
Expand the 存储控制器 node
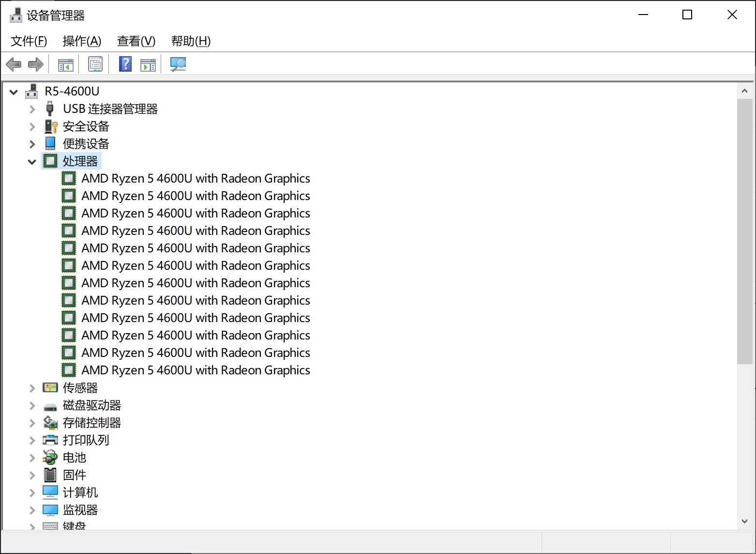tap(32, 423)
